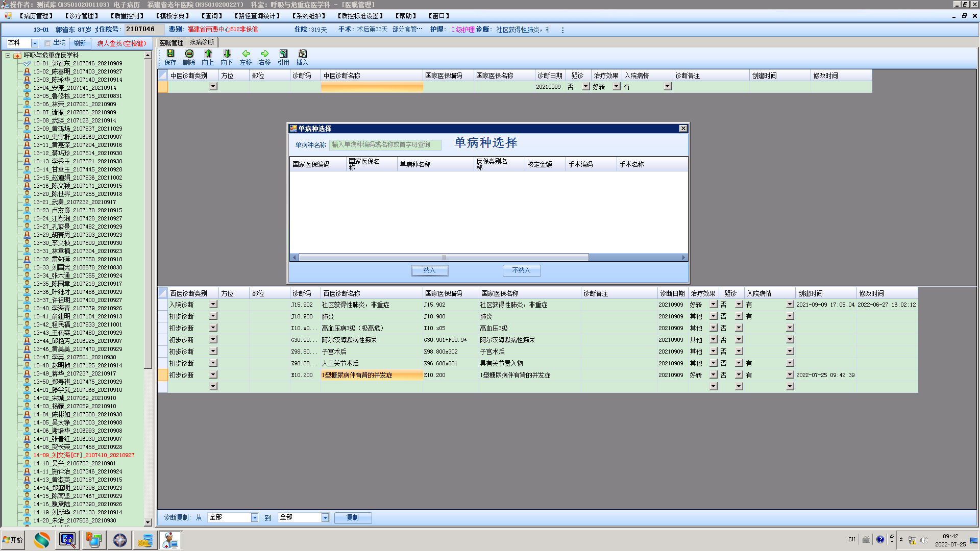Click the 删除 (delete) toolbar icon

189,54
